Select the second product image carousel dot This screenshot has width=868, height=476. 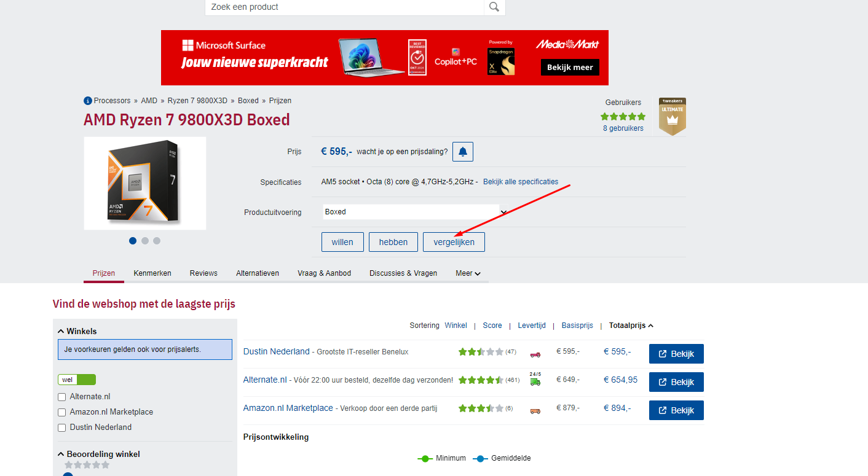click(x=145, y=241)
